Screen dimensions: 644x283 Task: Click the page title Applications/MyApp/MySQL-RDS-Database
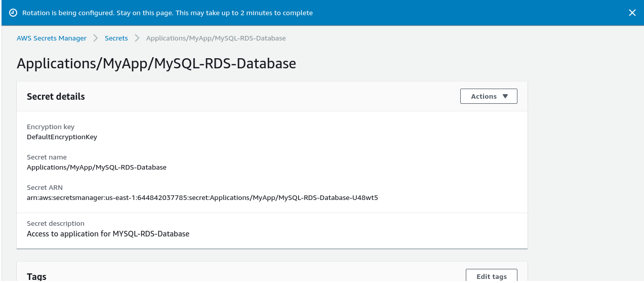click(x=156, y=63)
